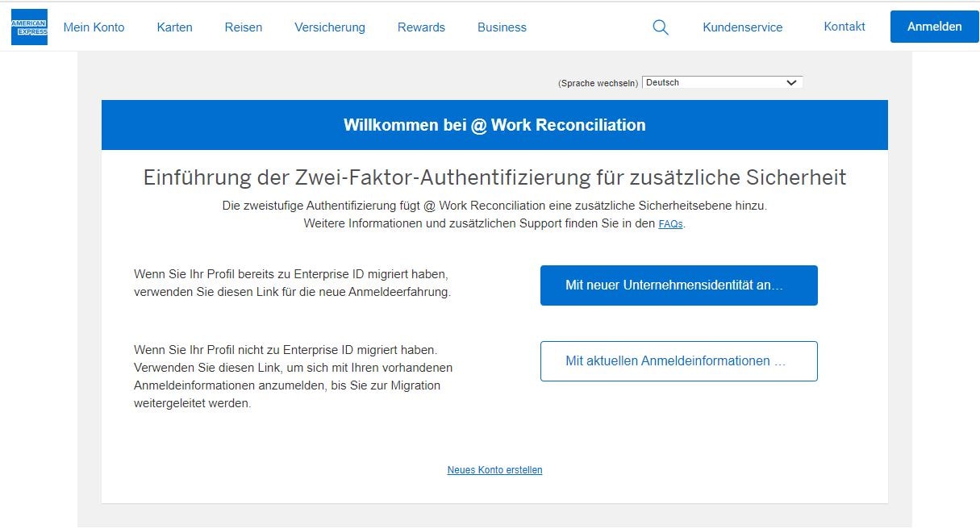This screenshot has height=529, width=980.
Task: Click the American Express logo
Action: (29, 27)
